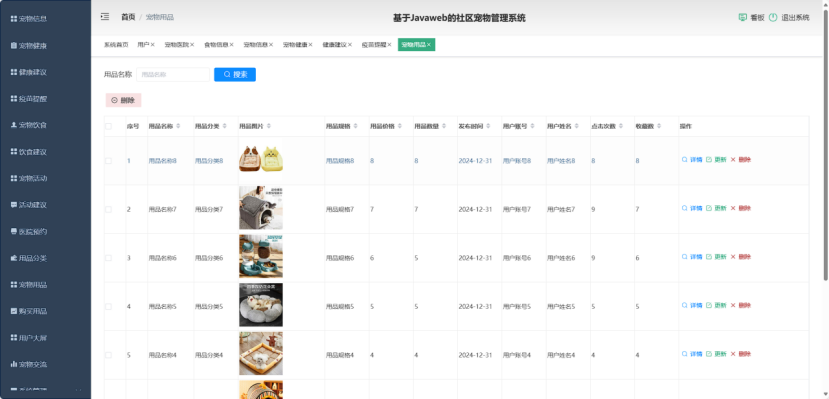829x399 pixels.
Task: Close the 食物信息 tab
Action: [231, 45]
